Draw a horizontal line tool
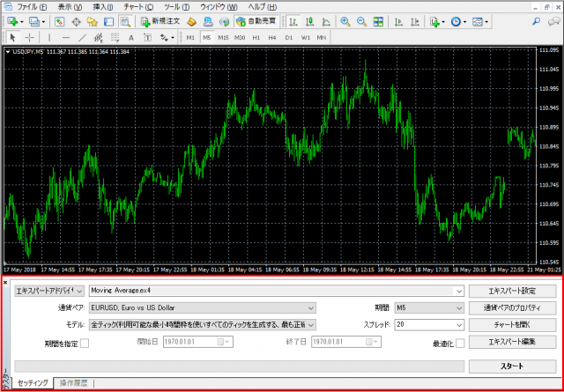 pyautogui.click(x=66, y=37)
